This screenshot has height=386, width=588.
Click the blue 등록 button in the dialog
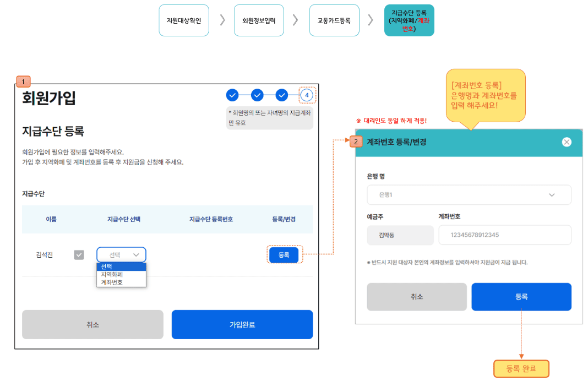[521, 297]
